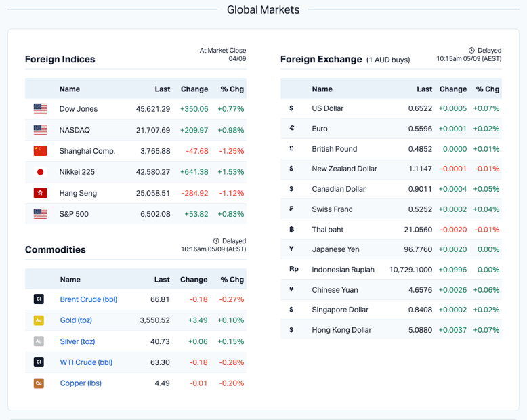
Task: Click the Copper (lbs) link
Action: (x=81, y=383)
